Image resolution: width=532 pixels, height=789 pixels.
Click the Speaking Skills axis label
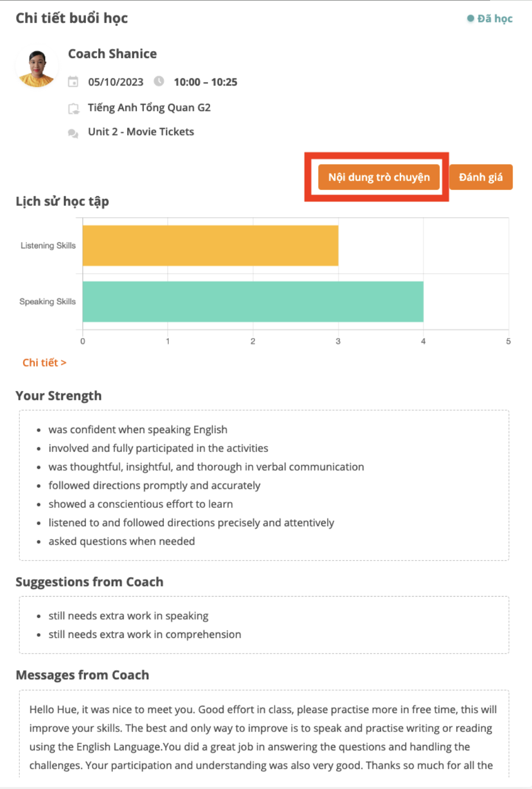(47, 302)
